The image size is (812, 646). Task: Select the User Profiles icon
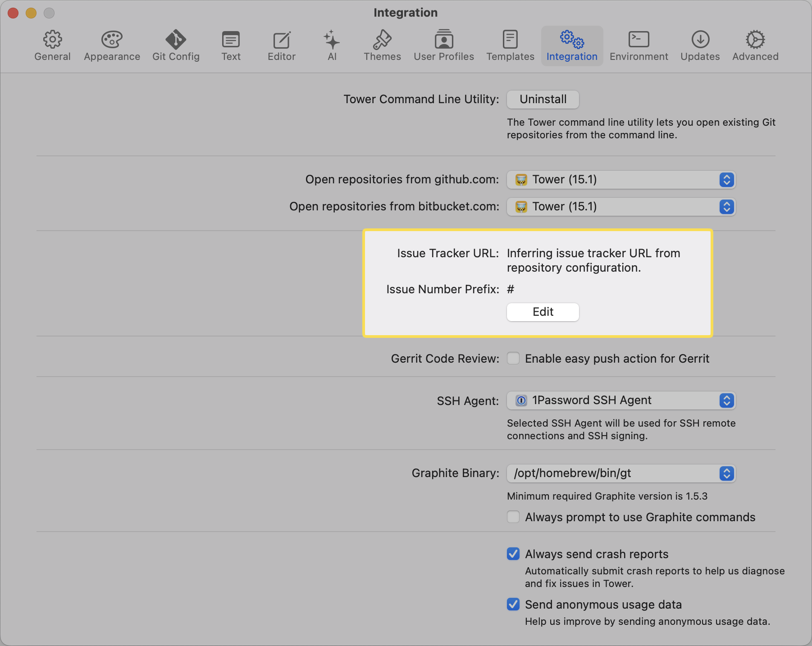444,40
